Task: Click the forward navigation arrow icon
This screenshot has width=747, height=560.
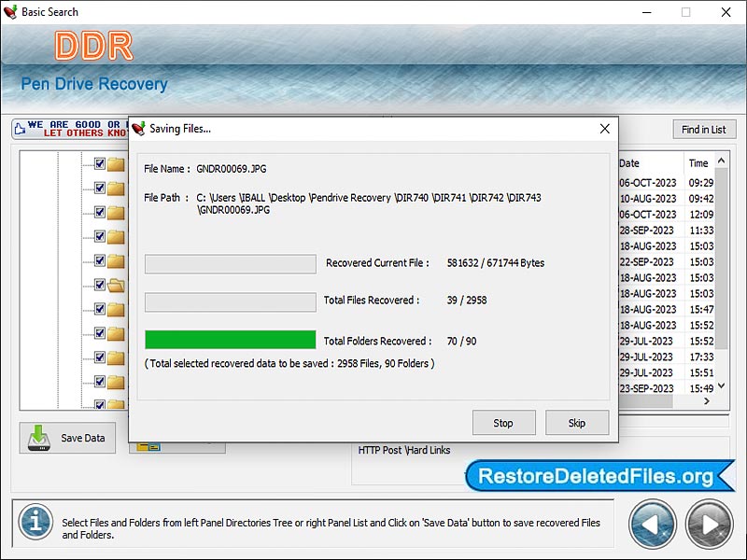Action: pos(709,524)
